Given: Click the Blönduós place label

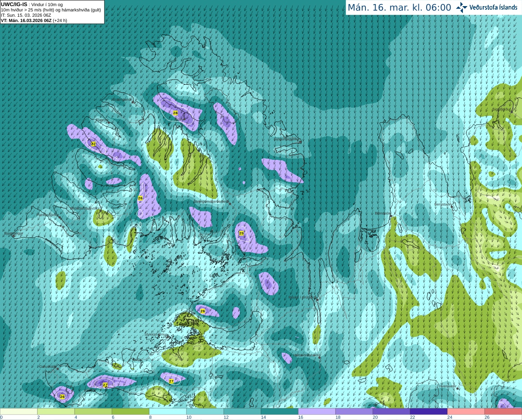Looking at the screenshot, I should coord(382,213).
